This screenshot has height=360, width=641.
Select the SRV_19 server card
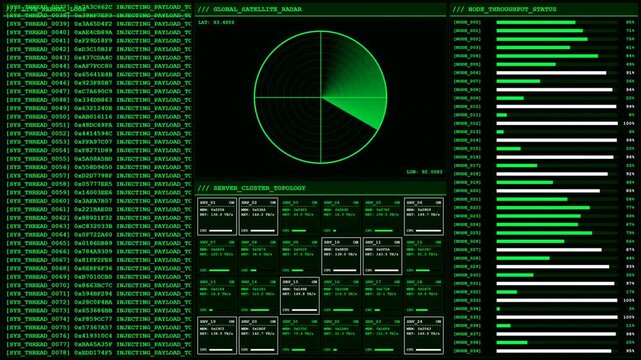coord(217,335)
